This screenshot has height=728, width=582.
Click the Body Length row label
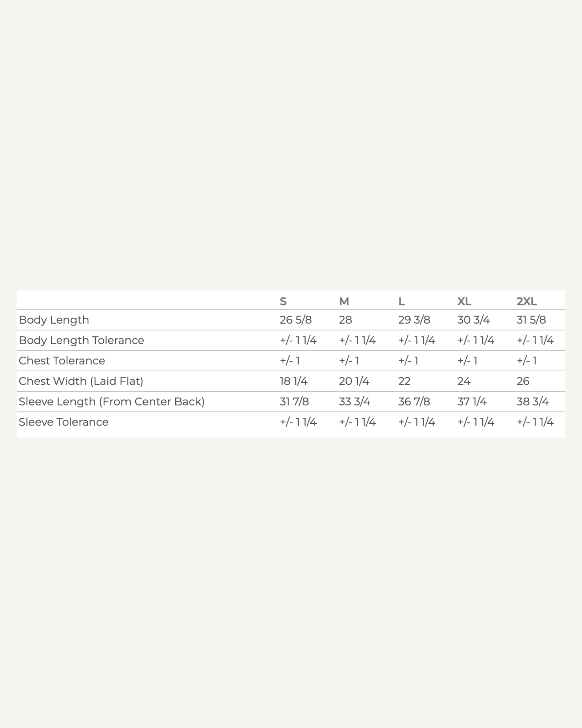pyautogui.click(x=54, y=320)
